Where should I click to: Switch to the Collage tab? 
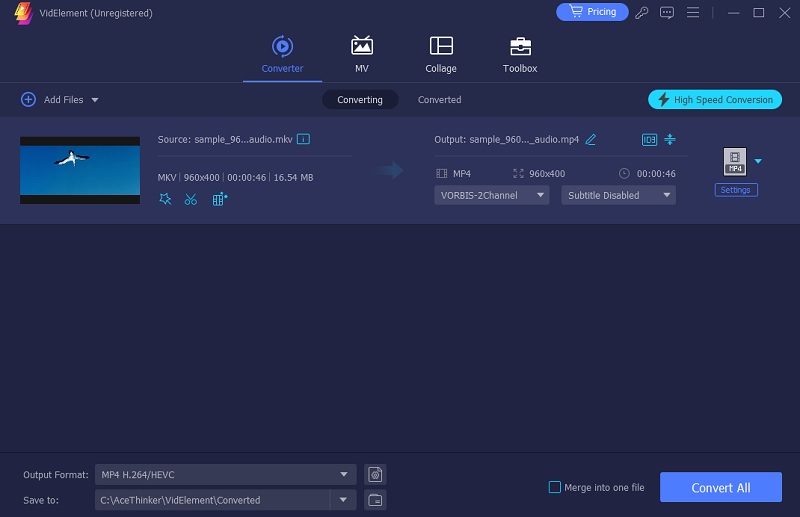(440, 55)
